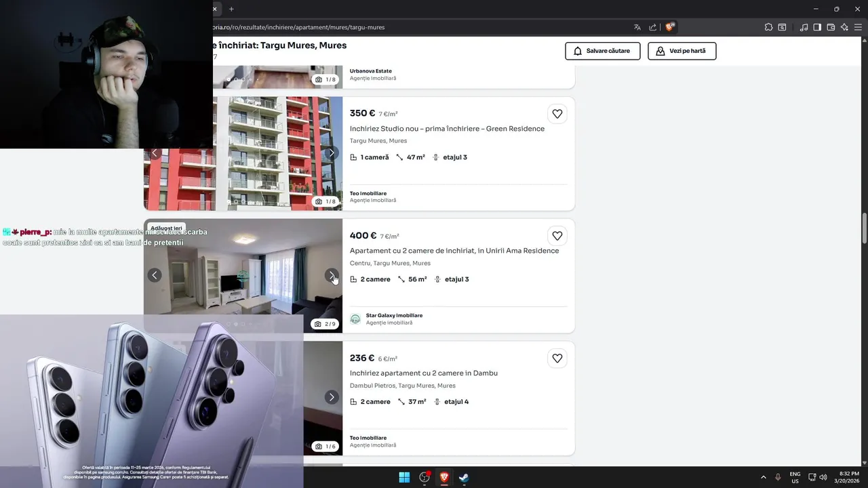The height and width of the screenshot is (488, 868).
Task: Show hidden system tray icons
Action: (x=764, y=477)
